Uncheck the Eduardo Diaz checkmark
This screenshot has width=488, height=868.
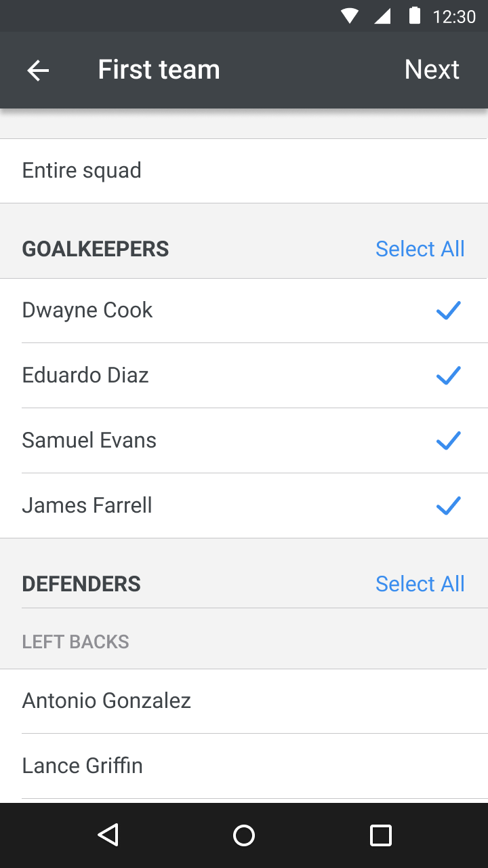448,376
